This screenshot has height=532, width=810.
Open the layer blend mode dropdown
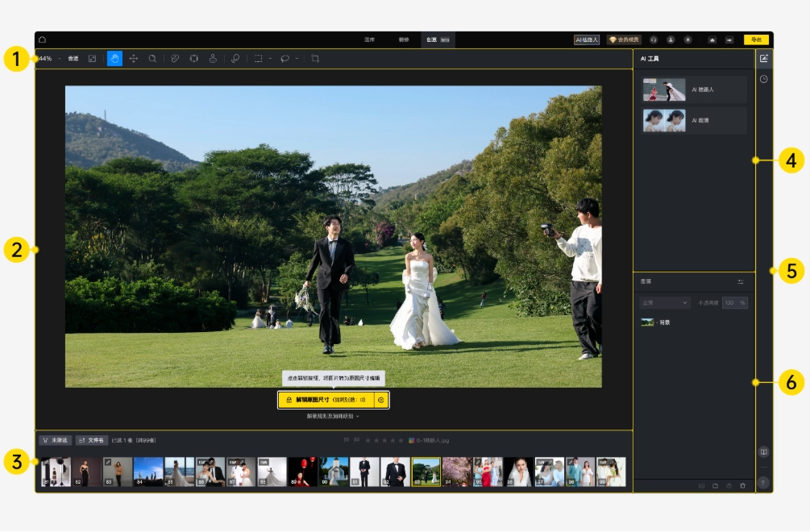(x=665, y=303)
